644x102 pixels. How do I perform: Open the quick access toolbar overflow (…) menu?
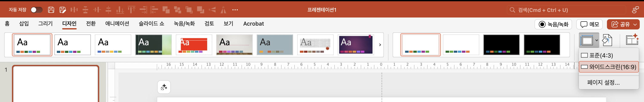(x=235, y=10)
